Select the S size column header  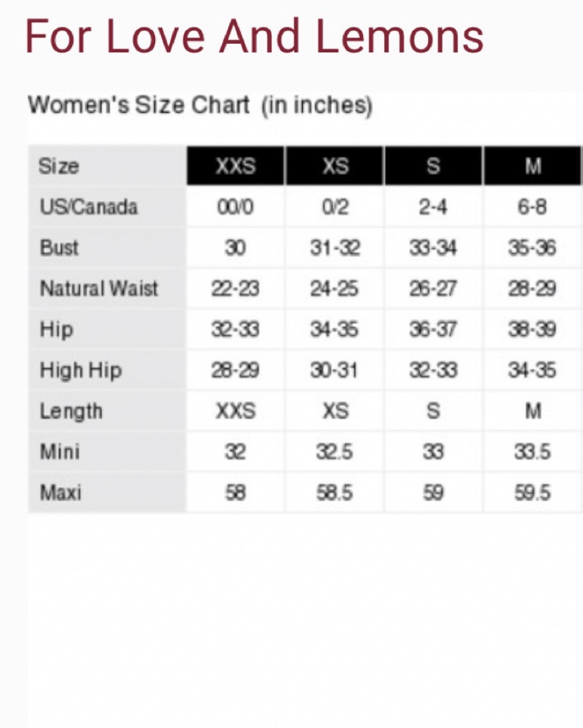pyautogui.click(x=433, y=166)
